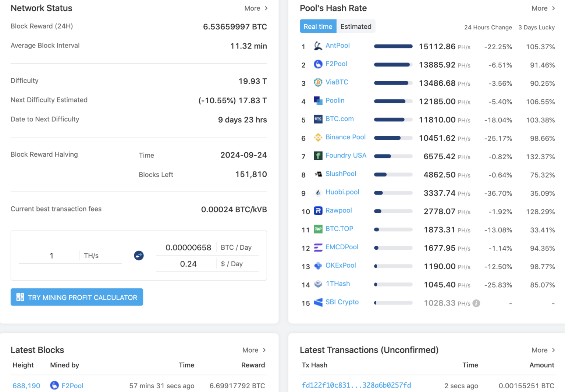This screenshot has width=565, height=392.
Task: Click the SBI Crypto logo icon
Action: click(x=318, y=303)
